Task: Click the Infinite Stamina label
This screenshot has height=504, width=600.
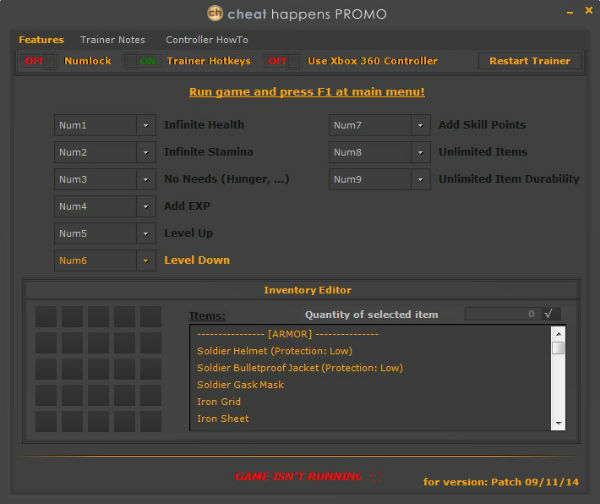Action: click(209, 152)
